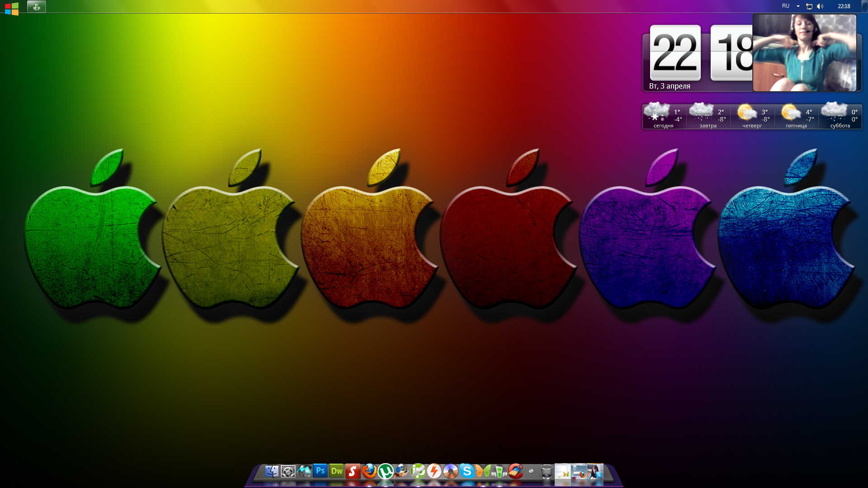Click the Windows Start logo
The width and height of the screenshot is (868, 488).
[x=12, y=8]
